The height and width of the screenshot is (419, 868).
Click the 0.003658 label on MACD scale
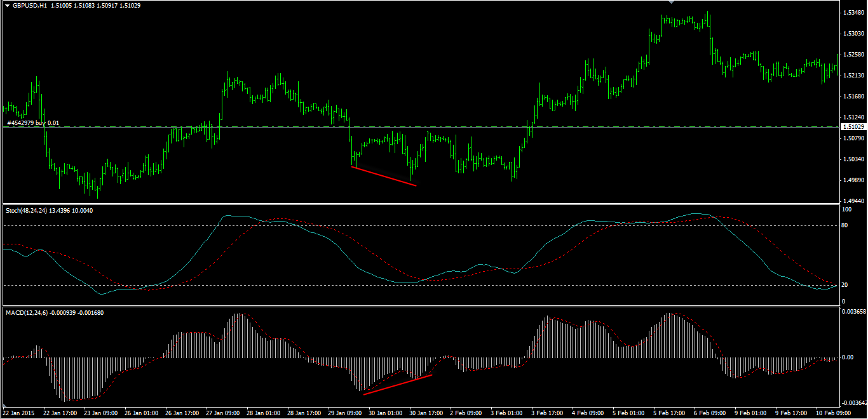852,312
